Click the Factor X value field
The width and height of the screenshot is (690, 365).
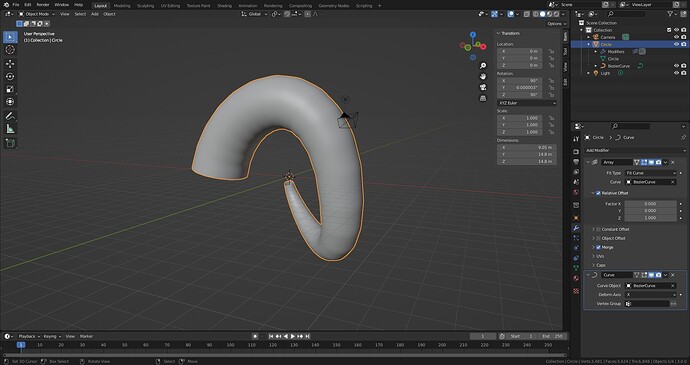tap(650, 204)
